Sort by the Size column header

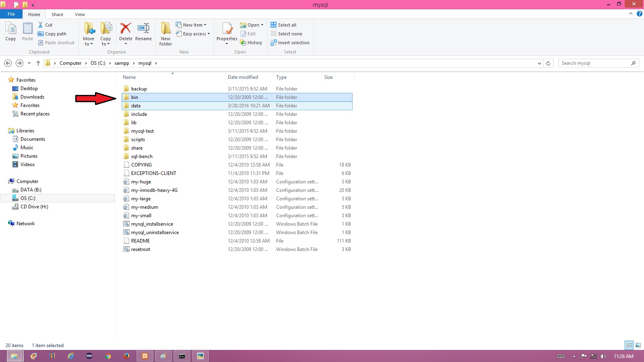point(328,77)
